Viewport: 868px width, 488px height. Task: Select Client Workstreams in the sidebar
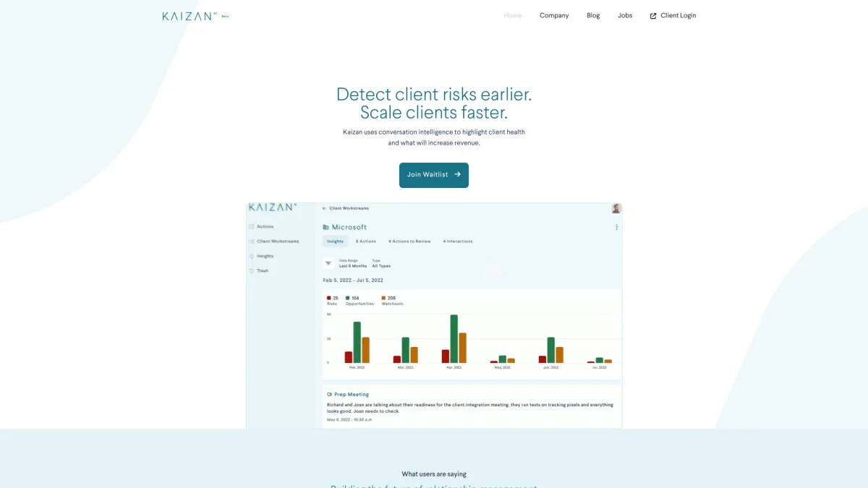tap(277, 241)
